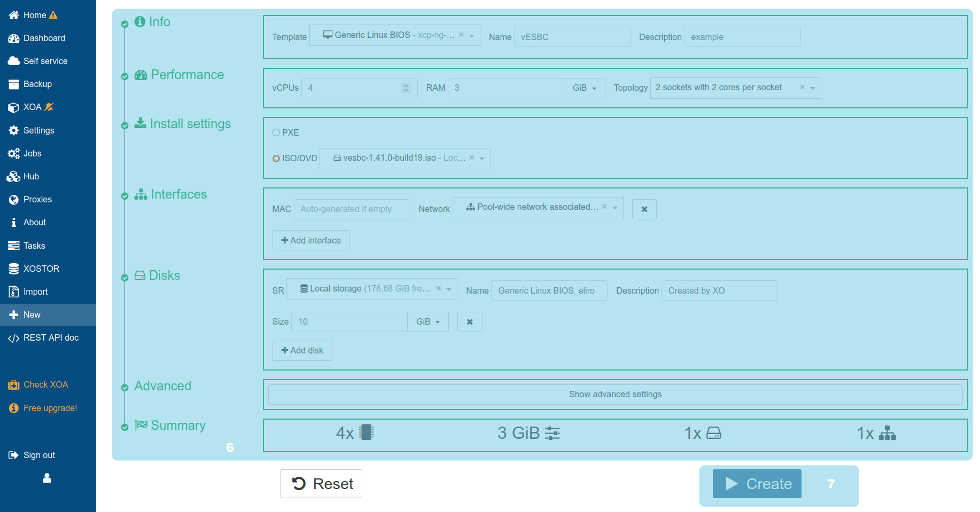
Task: Click the Tasks list icon
Action: 14,246
